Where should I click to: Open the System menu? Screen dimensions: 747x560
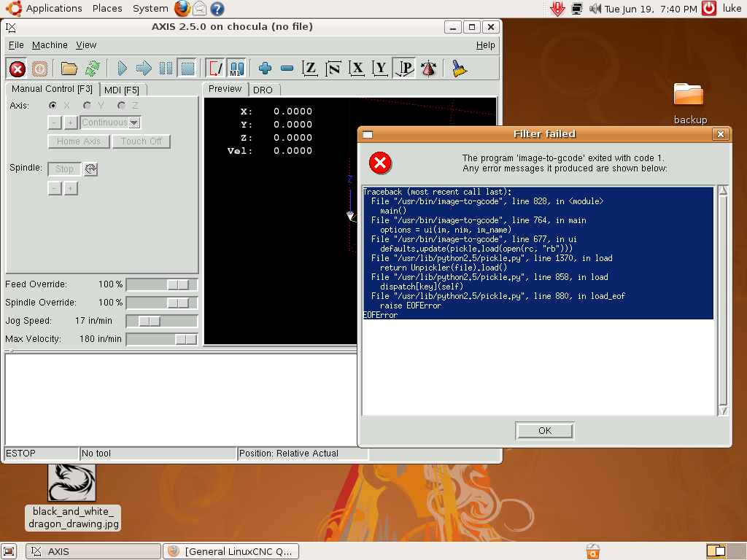150,9
